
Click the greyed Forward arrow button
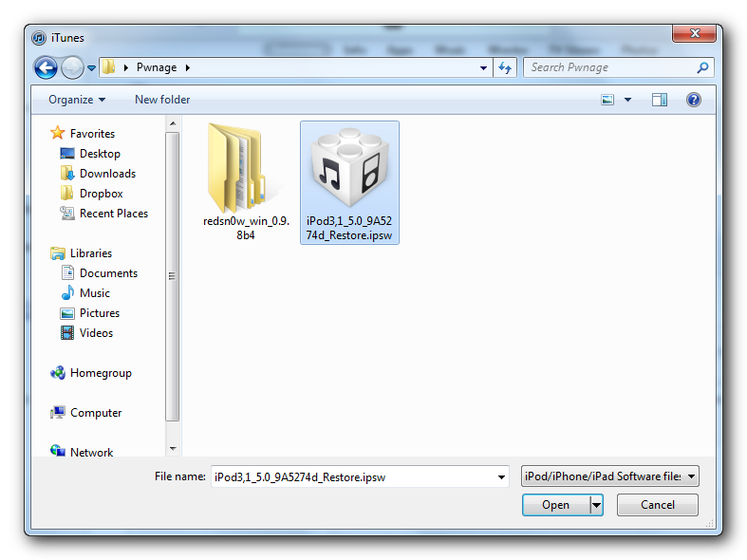point(72,67)
